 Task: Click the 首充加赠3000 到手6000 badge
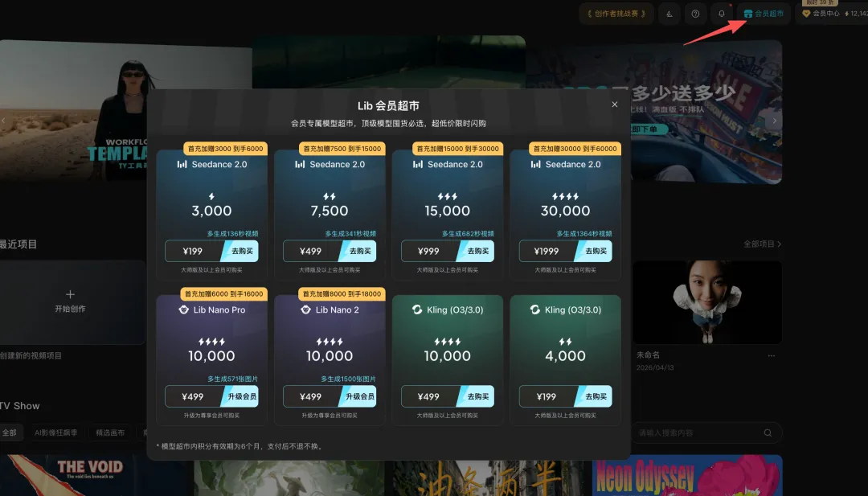(225, 149)
